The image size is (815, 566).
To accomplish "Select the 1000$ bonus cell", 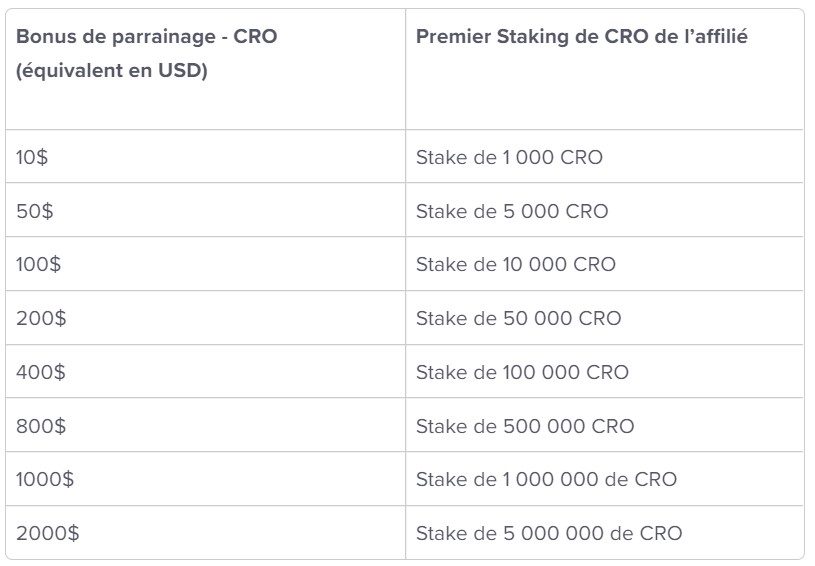I will click(205, 479).
